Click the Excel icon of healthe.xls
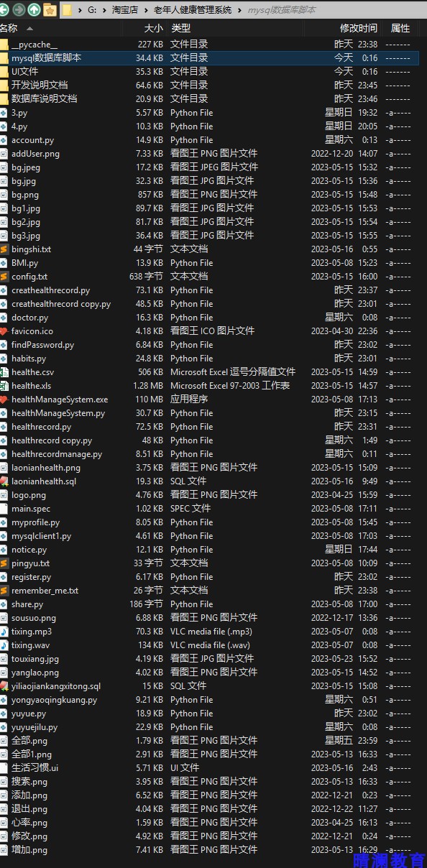427x868 pixels. click(x=4, y=386)
